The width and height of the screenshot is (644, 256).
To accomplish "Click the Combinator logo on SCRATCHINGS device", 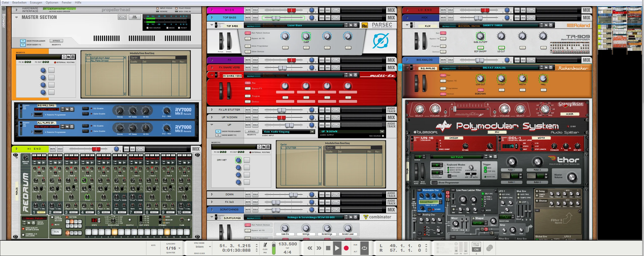I will 377,217.
